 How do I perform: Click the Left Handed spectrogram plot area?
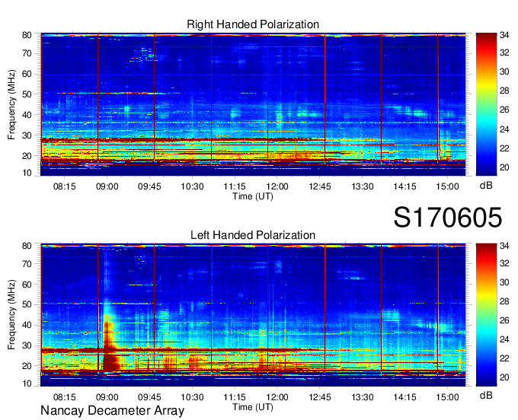(253, 315)
